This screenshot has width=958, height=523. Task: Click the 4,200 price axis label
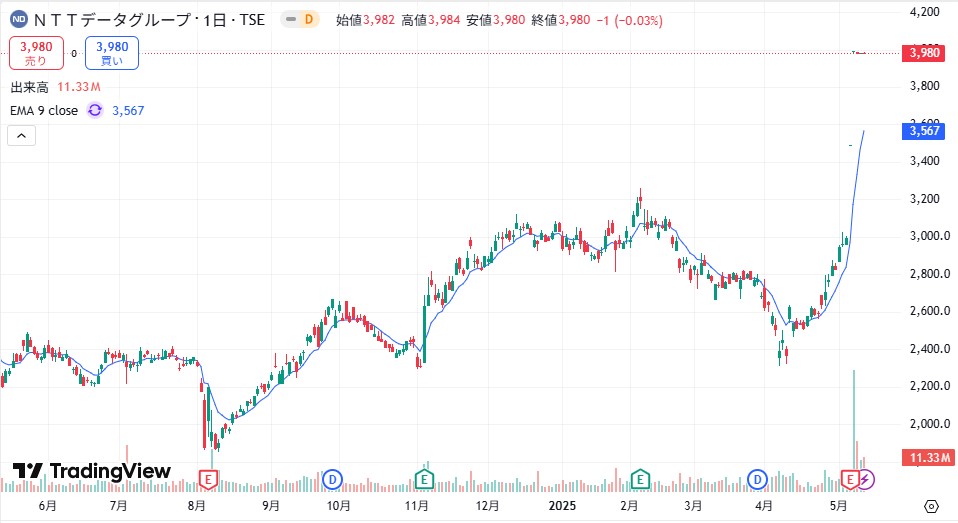924,12
